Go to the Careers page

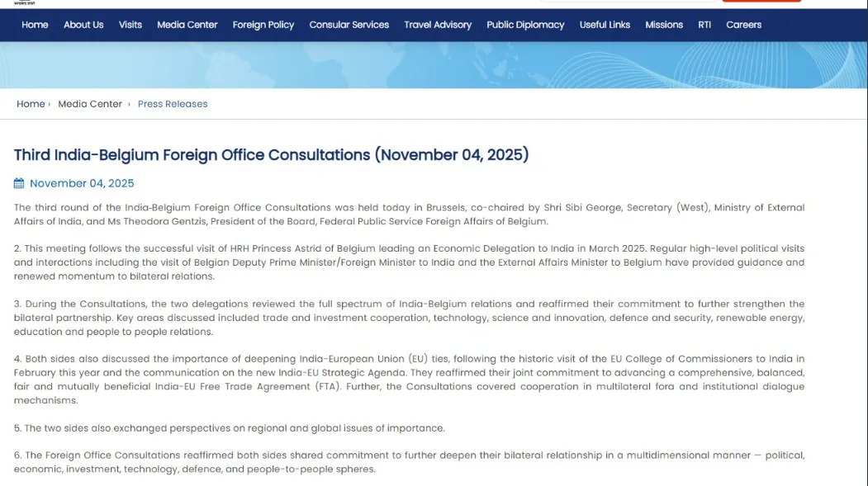[x=743, y=25]
